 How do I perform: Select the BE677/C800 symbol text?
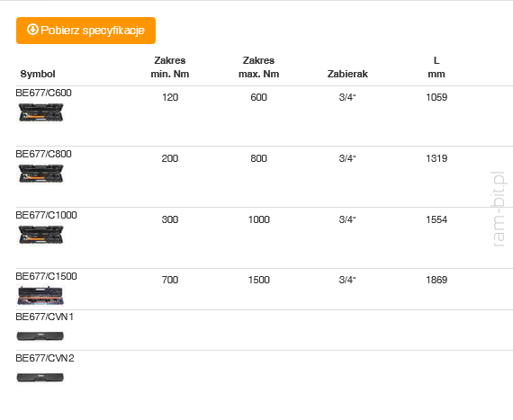pyautogui.click(x=43, y=154)
